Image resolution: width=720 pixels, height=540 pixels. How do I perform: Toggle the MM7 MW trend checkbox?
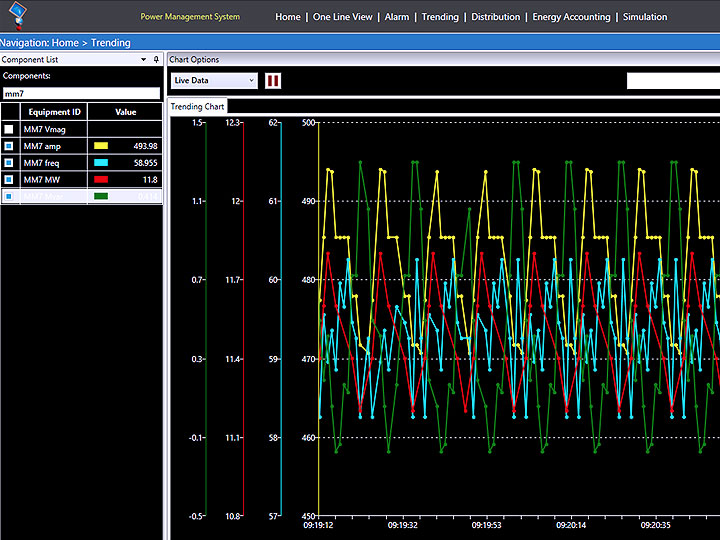click(9, 179)
